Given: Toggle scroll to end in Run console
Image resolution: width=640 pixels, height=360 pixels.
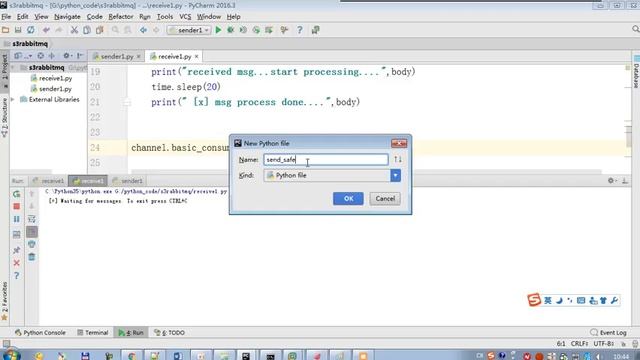Looking at the screenshot, I should click(31, 232).
